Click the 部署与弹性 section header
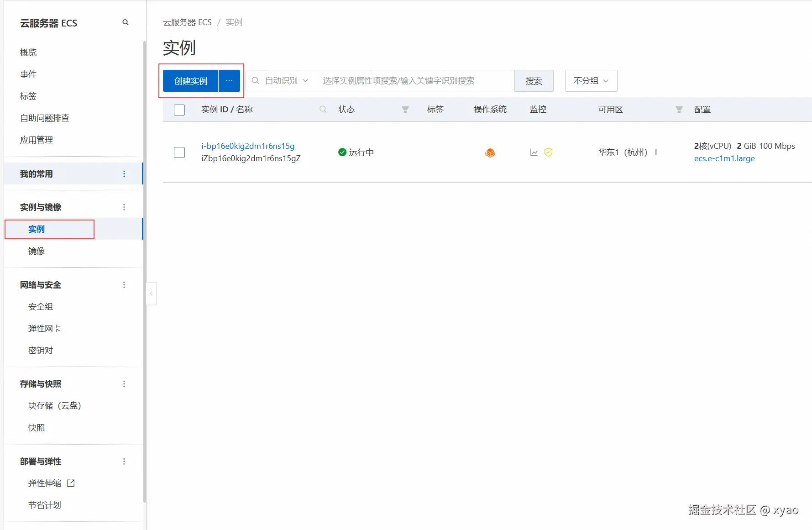This screenshot has width=812, height=530. pos(41,462)
